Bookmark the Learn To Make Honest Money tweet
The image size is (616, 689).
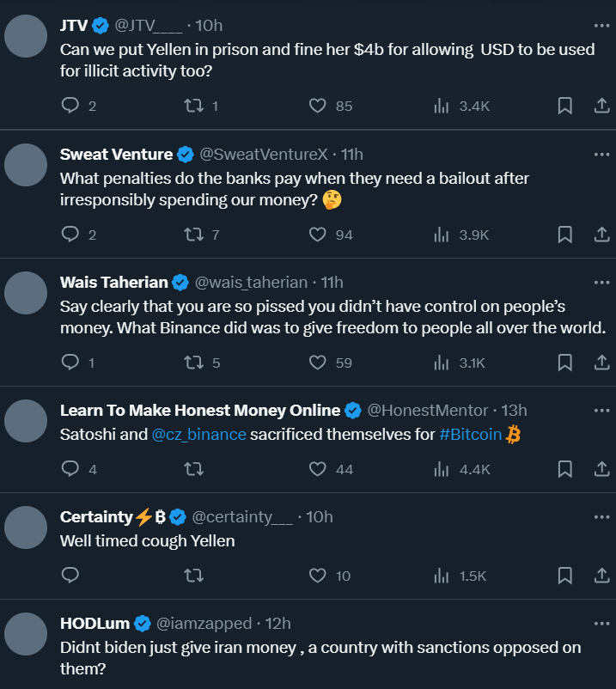[x=564, y=469]
